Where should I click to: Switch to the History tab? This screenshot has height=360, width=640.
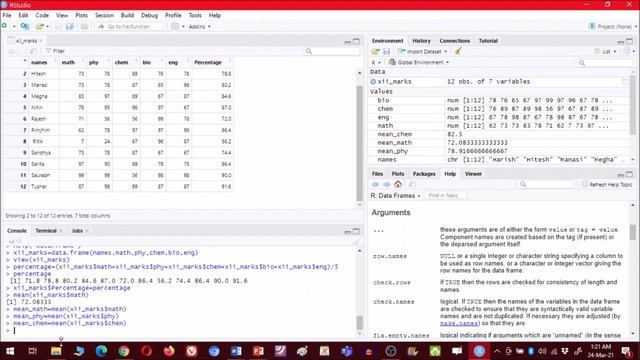[421, 41]
